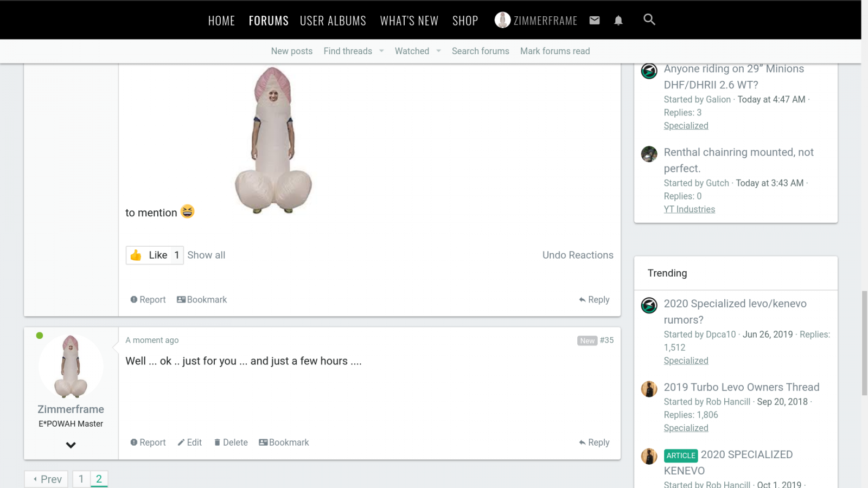868x488 pixels.
Task: Open Specialized link under Turbo Levo Owners
Action: 686,428
